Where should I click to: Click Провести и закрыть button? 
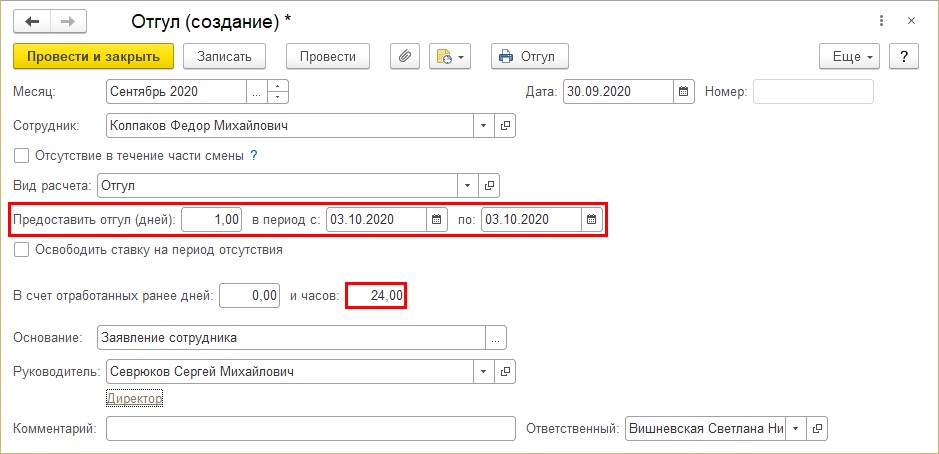tap(93, 57)
